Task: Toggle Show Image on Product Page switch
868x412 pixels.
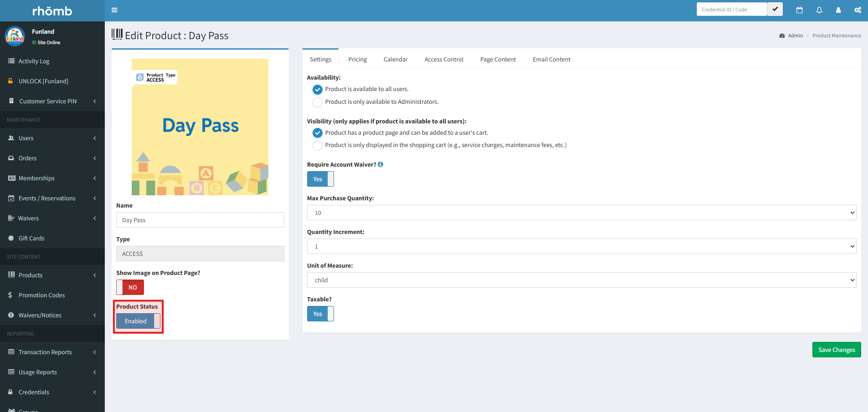Action: [130, 287]
